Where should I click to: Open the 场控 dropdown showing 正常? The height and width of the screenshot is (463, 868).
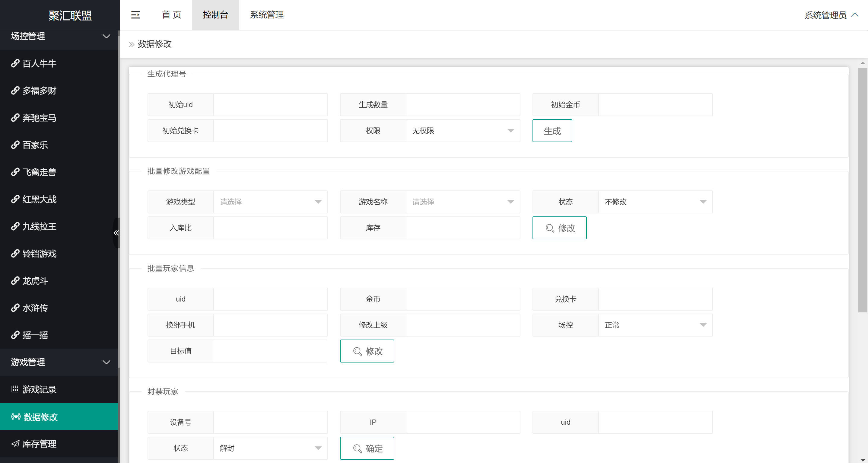click(x=655, y=325)
